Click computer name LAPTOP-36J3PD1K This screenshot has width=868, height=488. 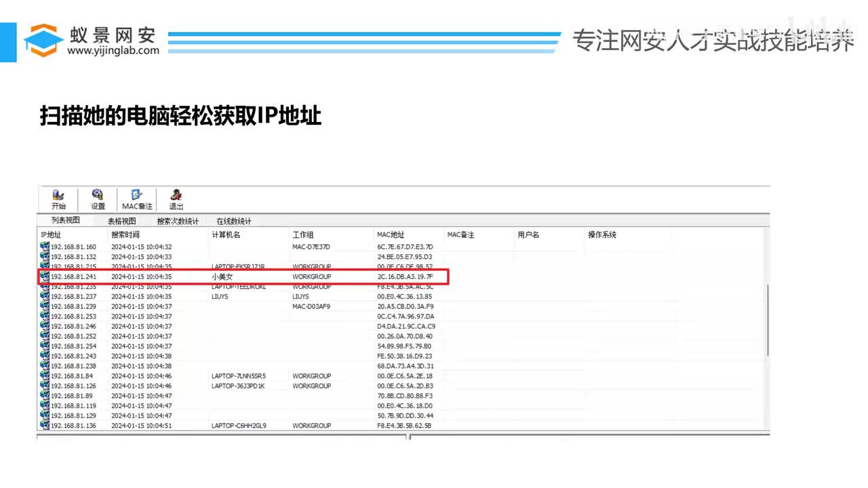[x=237, y=386]
